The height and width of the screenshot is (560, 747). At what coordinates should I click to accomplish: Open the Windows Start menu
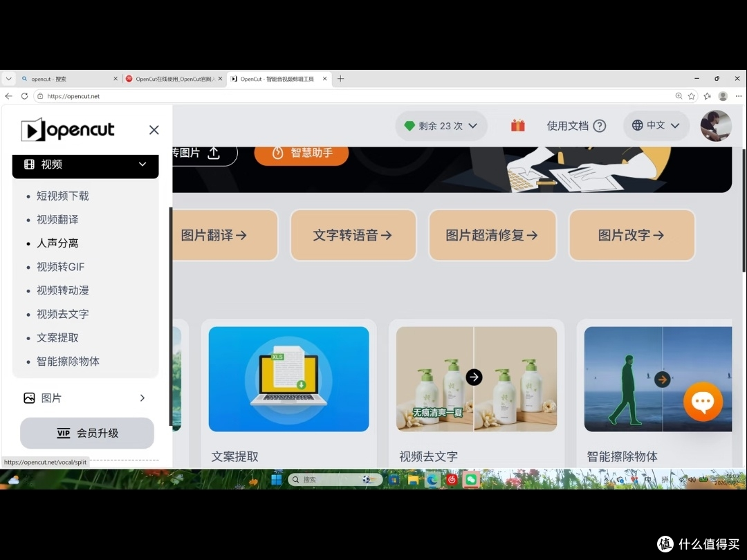tap(276, 480)
